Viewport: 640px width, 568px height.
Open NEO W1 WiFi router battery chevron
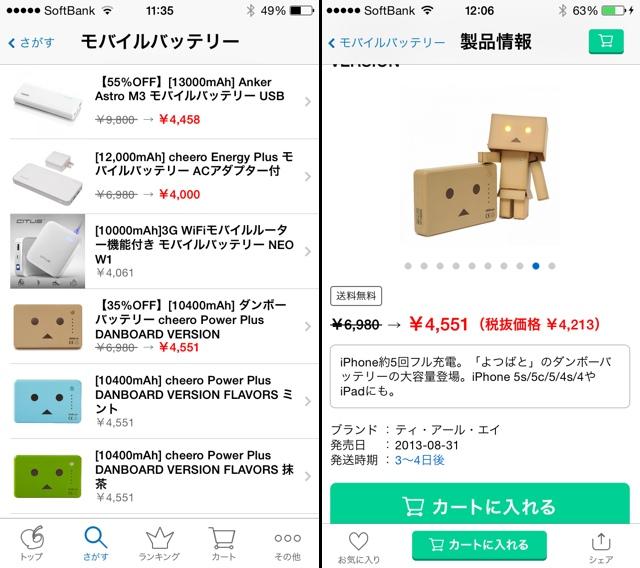point(308,251)
